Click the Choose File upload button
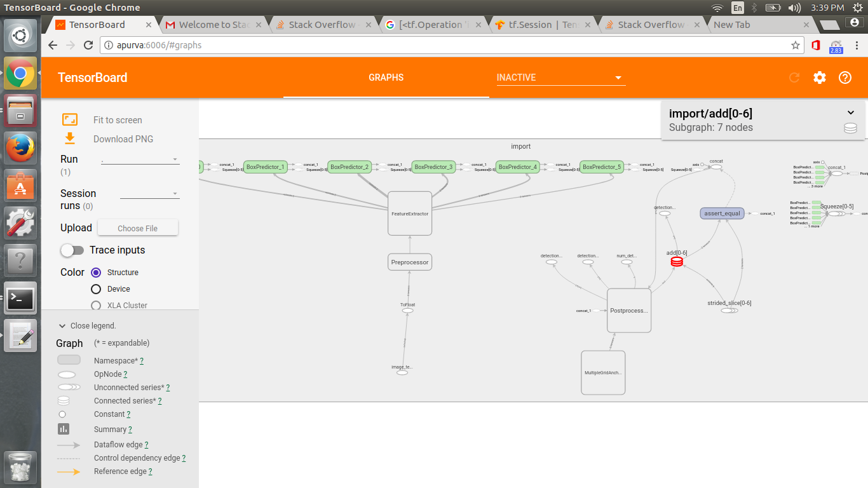868x488 pixels. click(138, 228)
